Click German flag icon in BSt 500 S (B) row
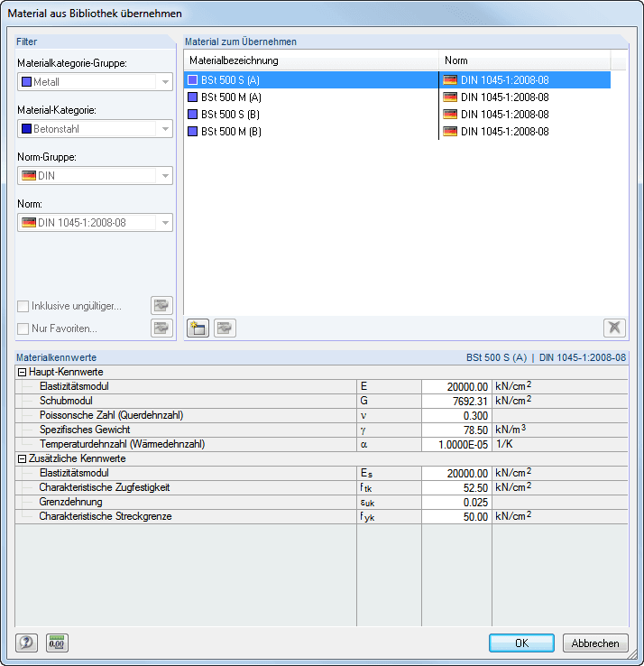The image size is (644, 666). [x=450, y=115]
